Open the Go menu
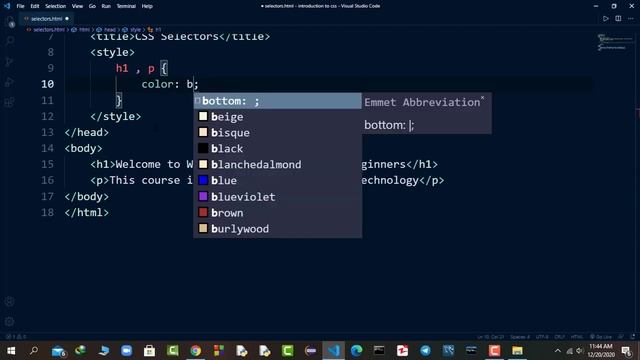Image resolution: width=640 pixels, height=360 pixels. [92, 6]
